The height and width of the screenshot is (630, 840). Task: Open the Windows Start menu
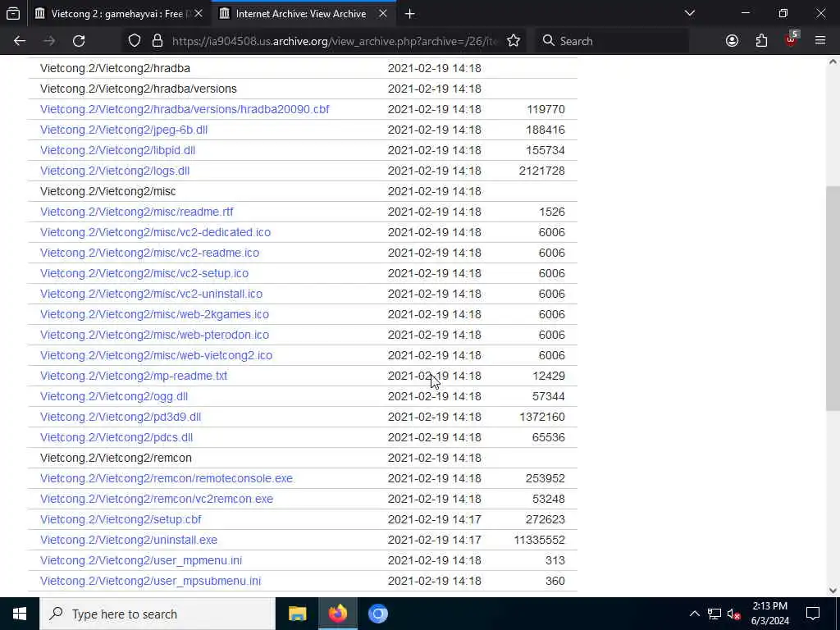tap(20, 614)
